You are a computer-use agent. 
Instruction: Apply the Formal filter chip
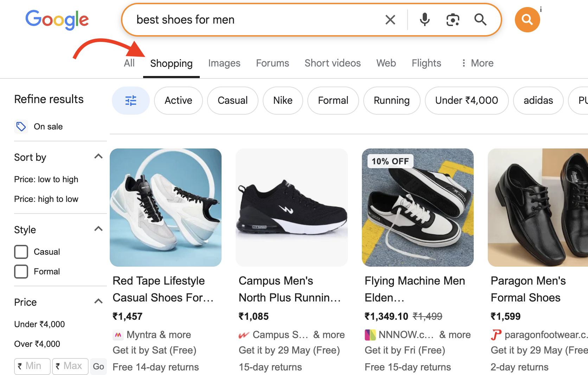[x=333, y=101]
